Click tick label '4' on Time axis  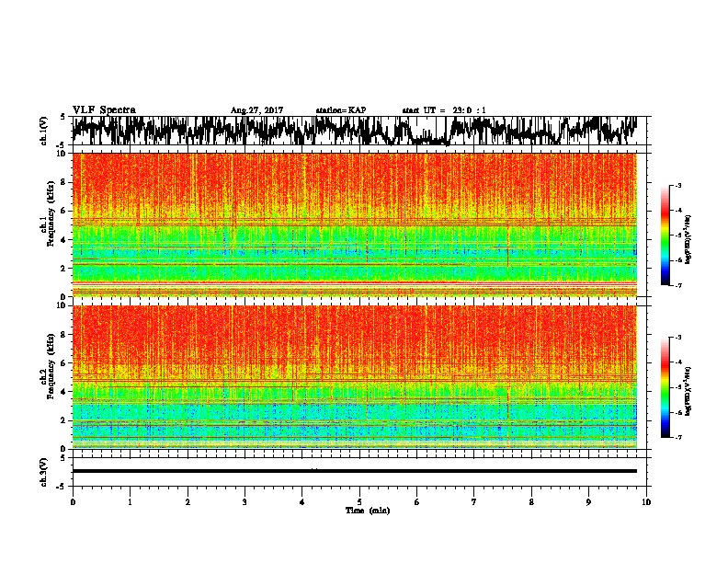(x=301, y=502)
